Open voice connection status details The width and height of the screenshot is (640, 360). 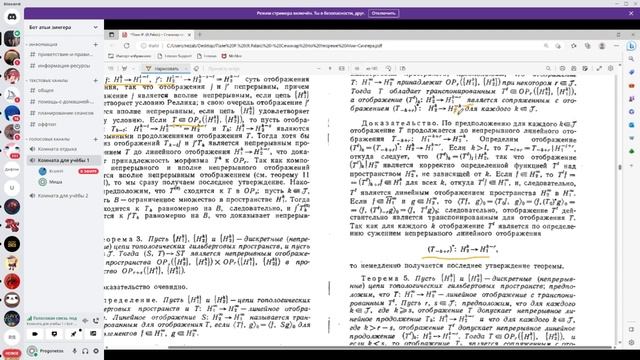coord(52,320)
